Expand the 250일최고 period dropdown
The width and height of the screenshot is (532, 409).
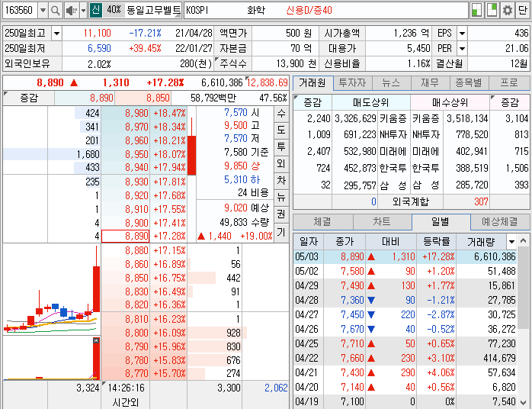(56, 34)
